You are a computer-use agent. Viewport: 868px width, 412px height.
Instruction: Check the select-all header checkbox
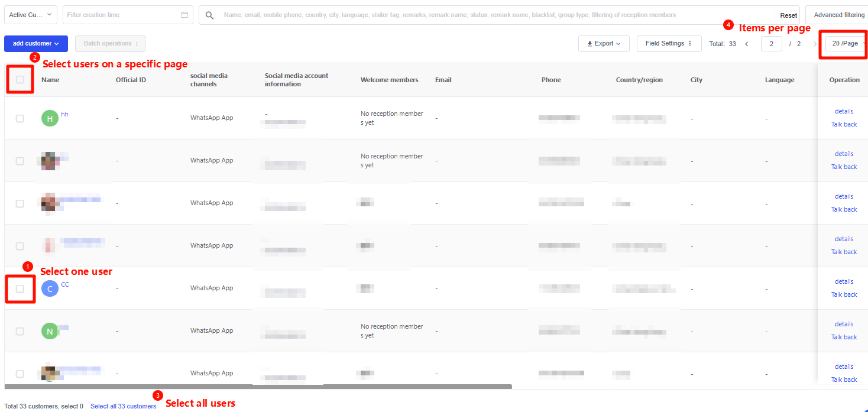click(x=20, y=80)
